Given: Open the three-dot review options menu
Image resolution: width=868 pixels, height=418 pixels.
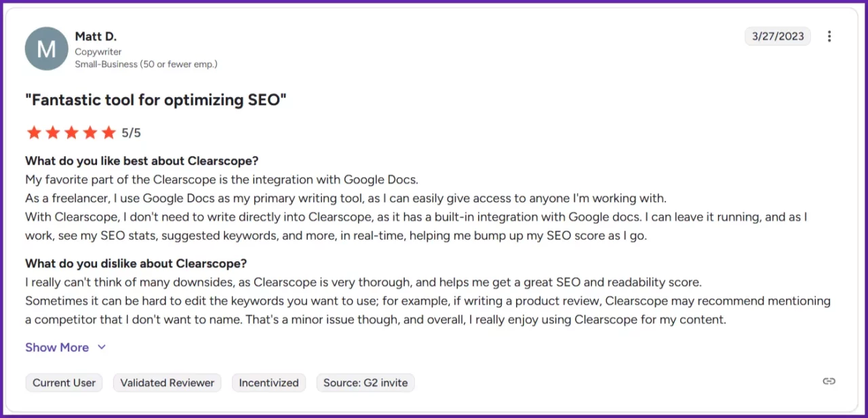Looking at the screenshot, I should tap(829, 37).
